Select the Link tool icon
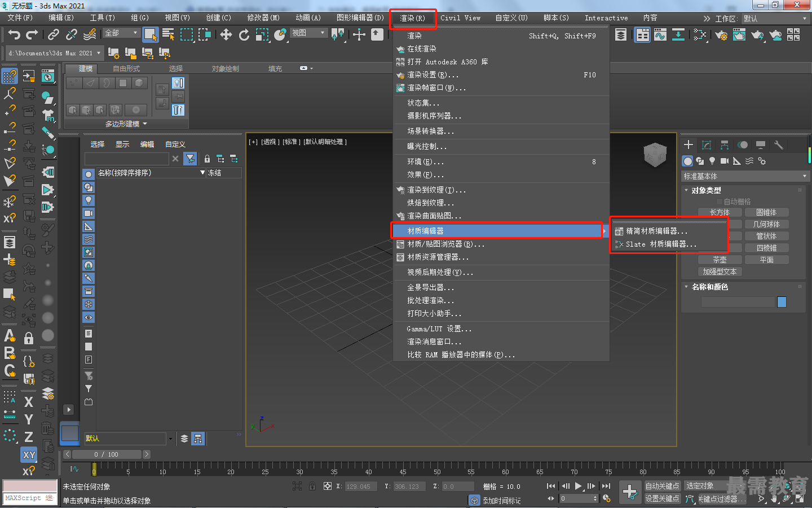 [x=53, y=35]
